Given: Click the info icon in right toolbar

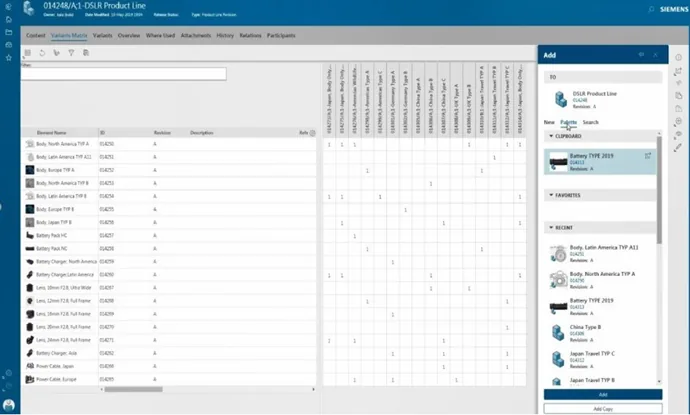Looking at the screenshot, I should (679, 58).
